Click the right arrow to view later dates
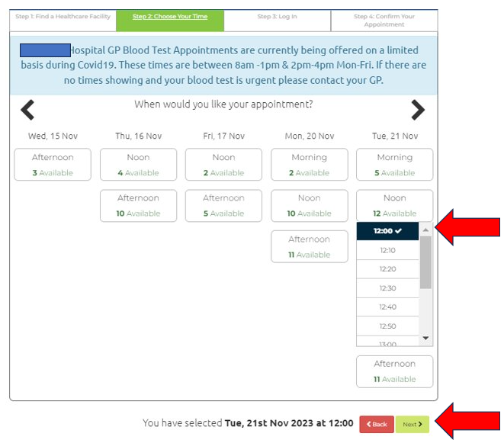 click(x=417, y=111)
